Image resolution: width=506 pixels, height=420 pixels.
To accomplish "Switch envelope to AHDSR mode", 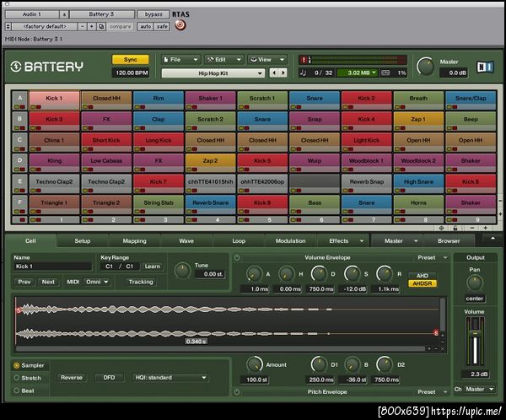I will 423,283.
